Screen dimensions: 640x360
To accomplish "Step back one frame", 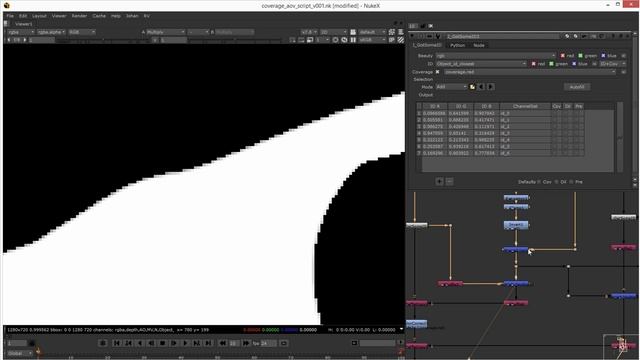I will pos(151,343).
